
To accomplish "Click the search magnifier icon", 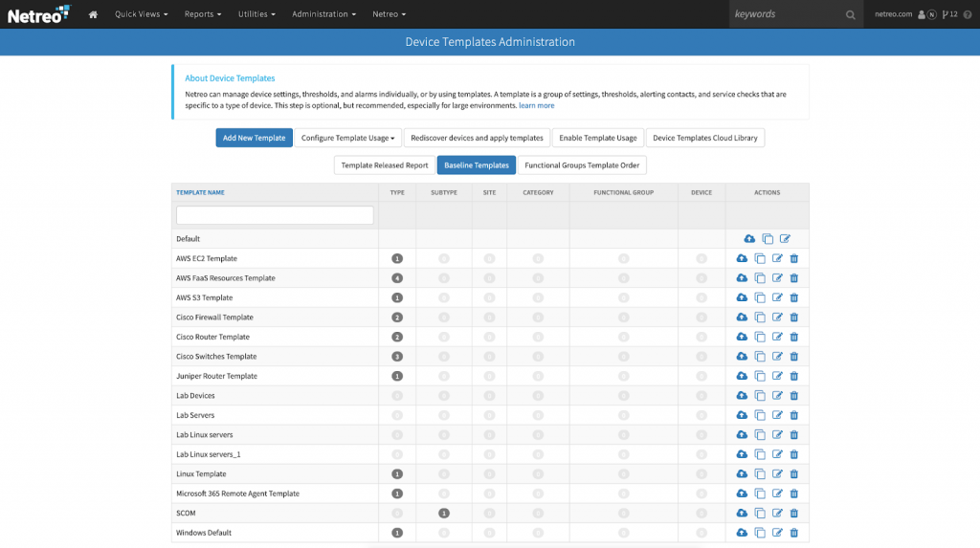I will coord(850,14).
